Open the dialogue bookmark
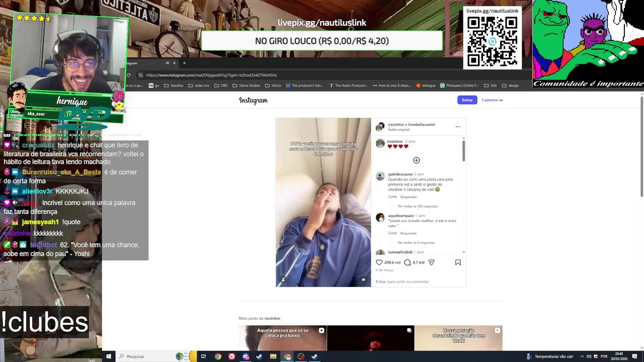The width and height of the screenshot is (644, 362). pyautogui.click(x=426, y=85)
